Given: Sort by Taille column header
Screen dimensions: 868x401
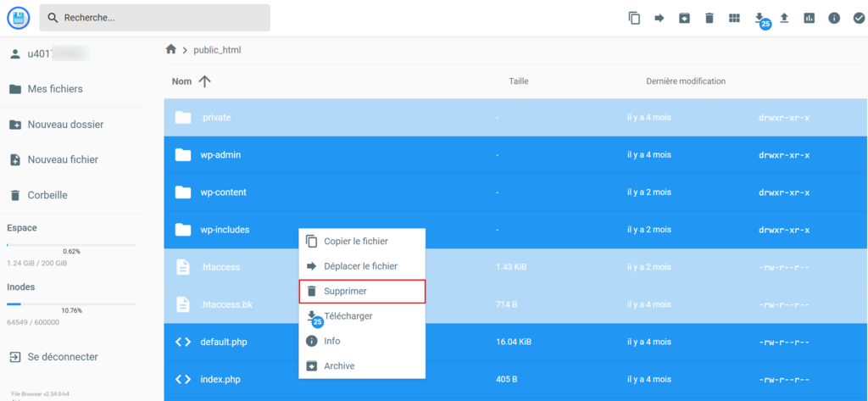Looking at the screenshot, I should click(519, 81).
